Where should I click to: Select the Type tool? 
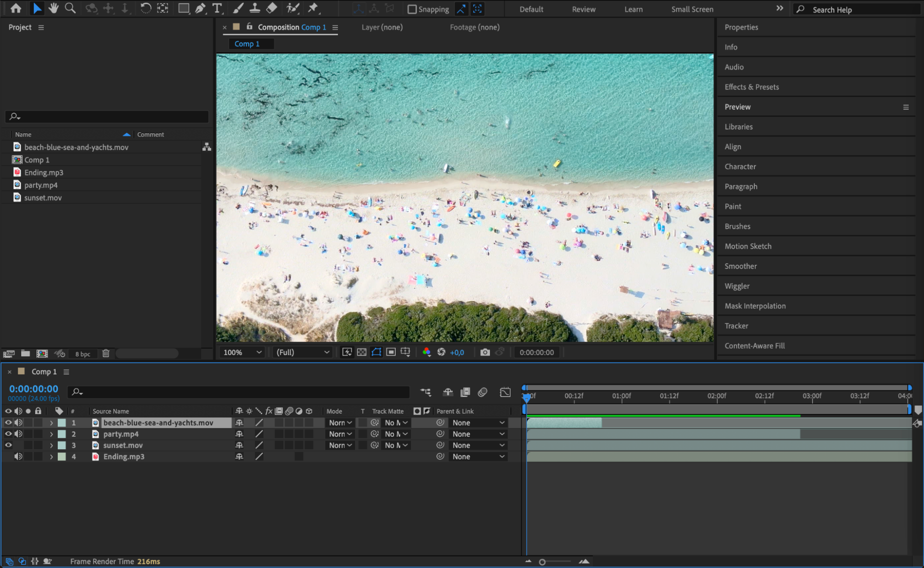(x=217, y=8)
